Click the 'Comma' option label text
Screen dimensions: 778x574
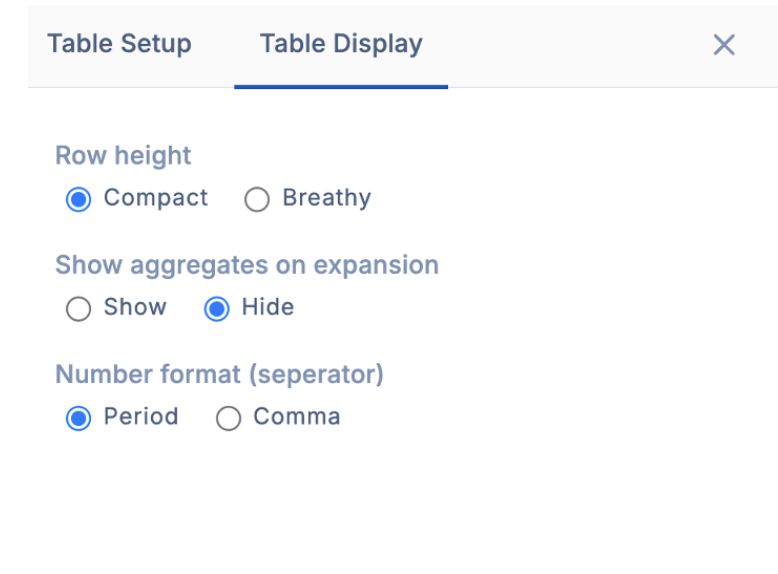click(297, 416)
